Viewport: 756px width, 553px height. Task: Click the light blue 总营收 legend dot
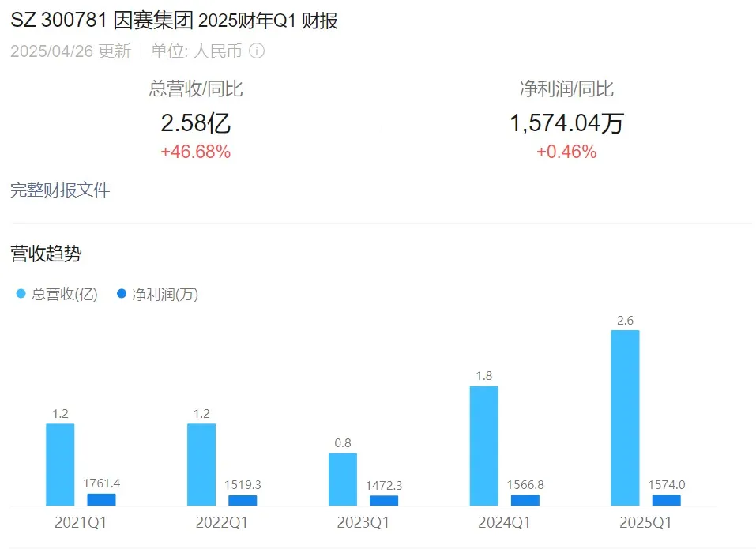pos(21,294)
